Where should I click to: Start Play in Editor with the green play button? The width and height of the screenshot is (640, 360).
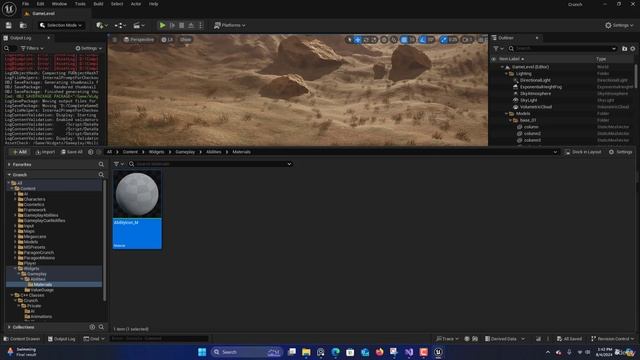click(x=162, y=25)
